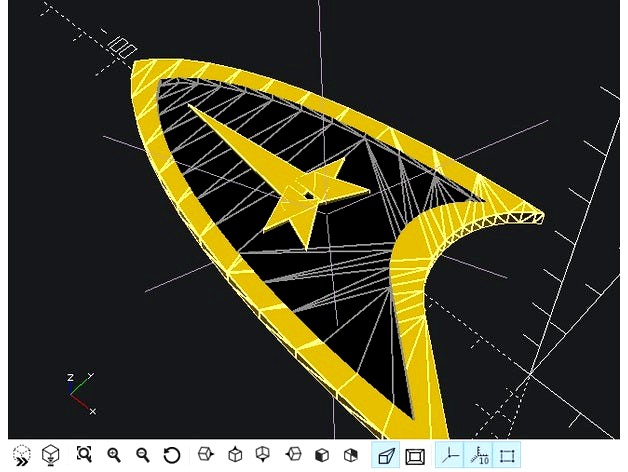The width and height of the screenshot is (628, 472).
Task: Reset the view rotation
Action: coord(172,455)
